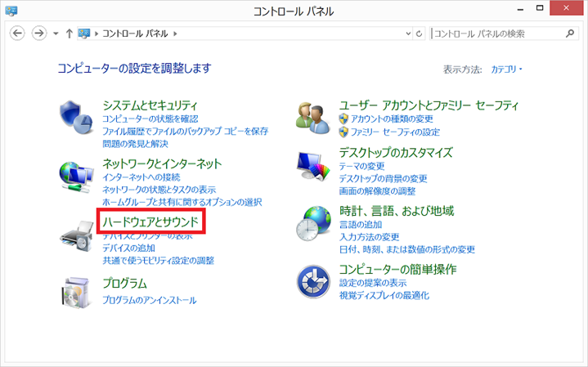Open コンピューターの簡単操作 category
Screen dimensions: 588x367
click(398, 270)
